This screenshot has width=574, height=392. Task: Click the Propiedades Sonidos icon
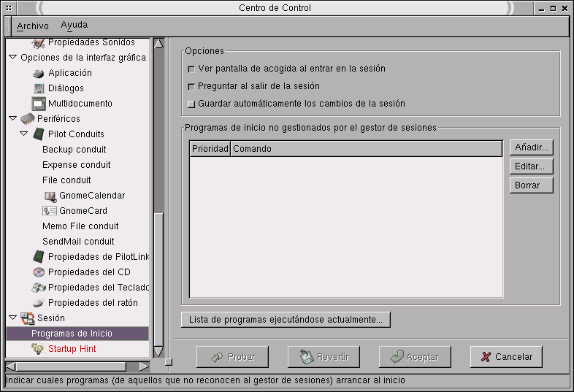(38, 43)
